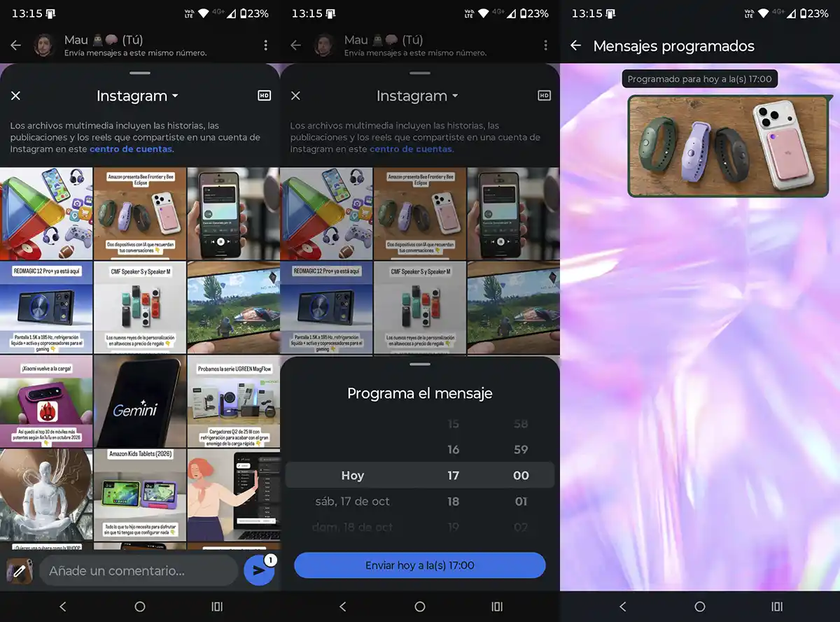Tap Android recents button in right panel
Viewport: 840px width, 622px height.
pyautogui.click(x=777, y=607)
